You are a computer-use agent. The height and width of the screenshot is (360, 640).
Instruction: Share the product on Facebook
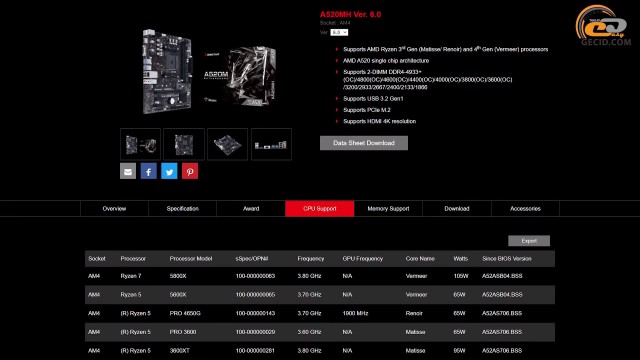point(149,171)
